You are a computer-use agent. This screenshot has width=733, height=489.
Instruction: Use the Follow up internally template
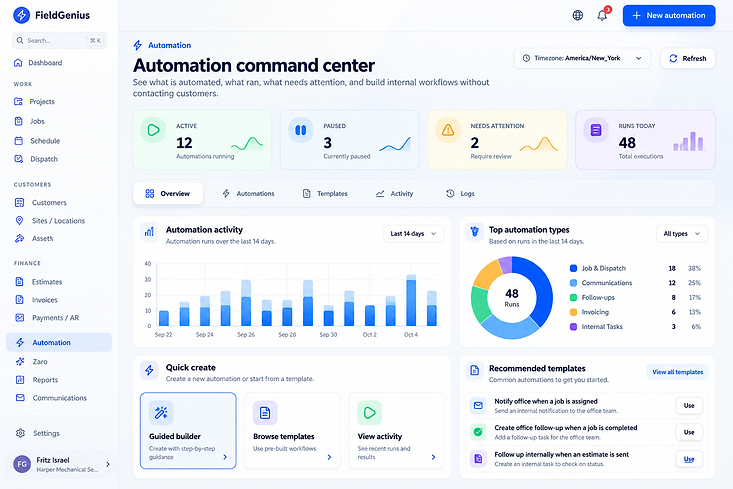(x=689, y=459)
